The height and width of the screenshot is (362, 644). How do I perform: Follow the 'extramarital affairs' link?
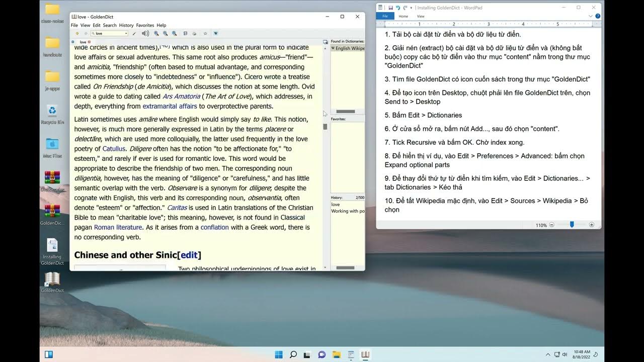click(170, 106)
